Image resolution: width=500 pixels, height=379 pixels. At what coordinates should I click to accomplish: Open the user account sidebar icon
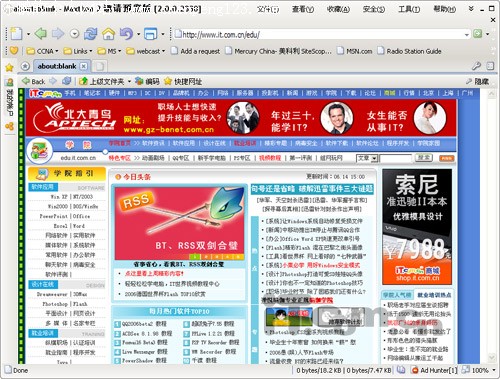(x=9, y=82)
